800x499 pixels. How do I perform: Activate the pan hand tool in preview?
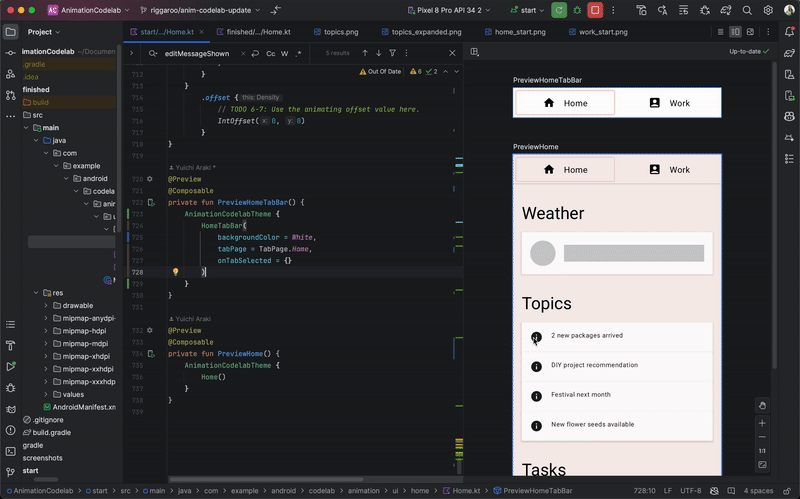click(x=762, y=405)
